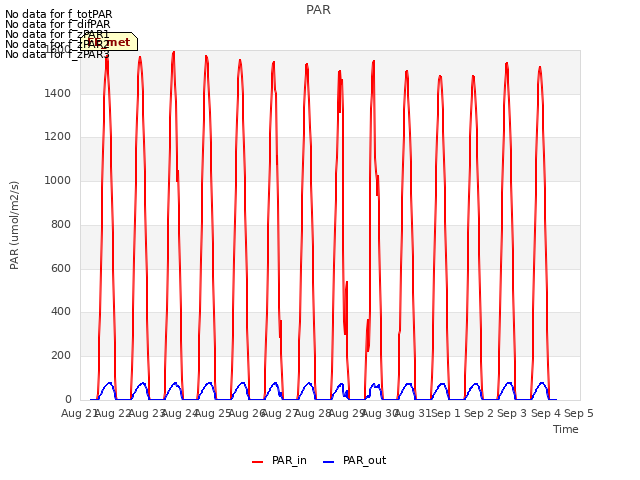Click the 400 y-axis tick label
The width and height of the screenshot is (640, 480).
pyautogui.click(x=61, y=312)
